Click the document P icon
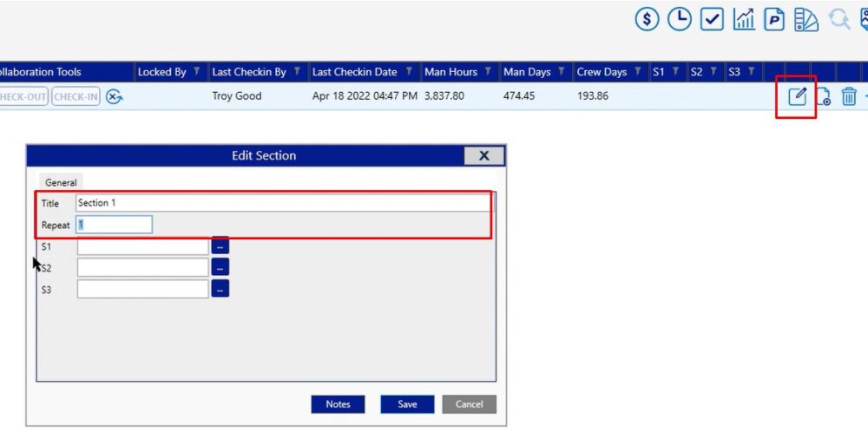The image size is (868, 445). [x=774, y=20]
